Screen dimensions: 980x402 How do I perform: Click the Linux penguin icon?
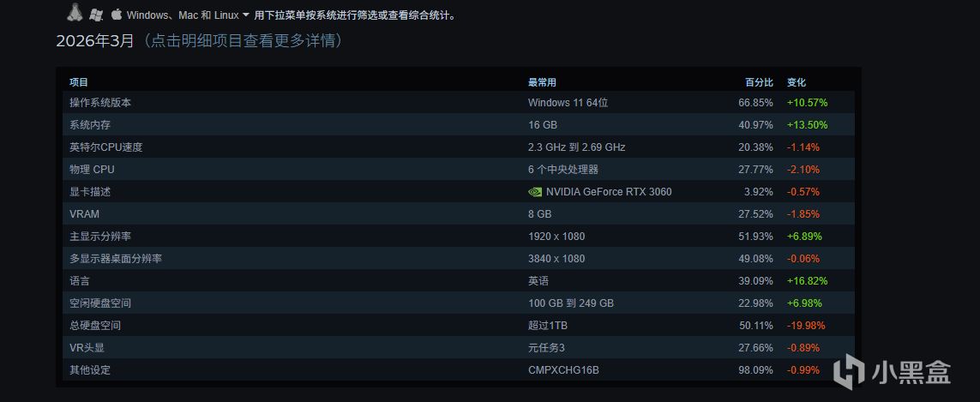point(75,12)
